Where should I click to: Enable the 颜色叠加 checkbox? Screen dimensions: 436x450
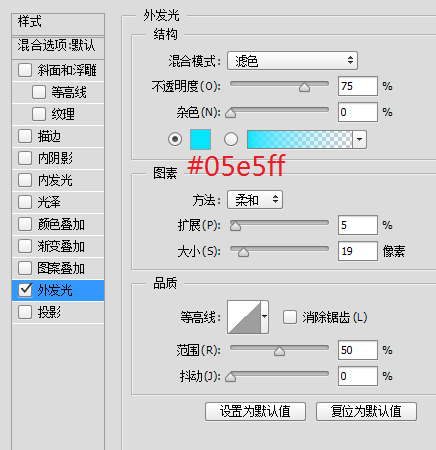point(25,224)
